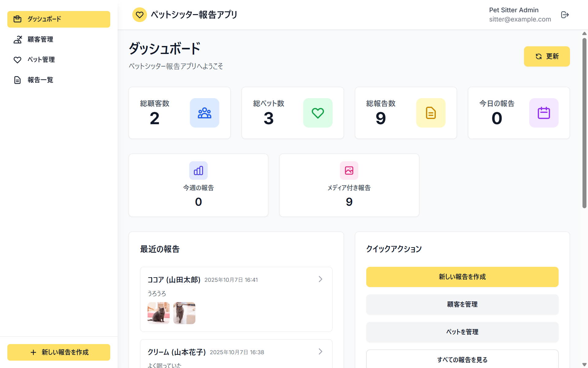588x368 pixels.
Task: Open 顧客管理 in the sidebar
Action: 40,39
